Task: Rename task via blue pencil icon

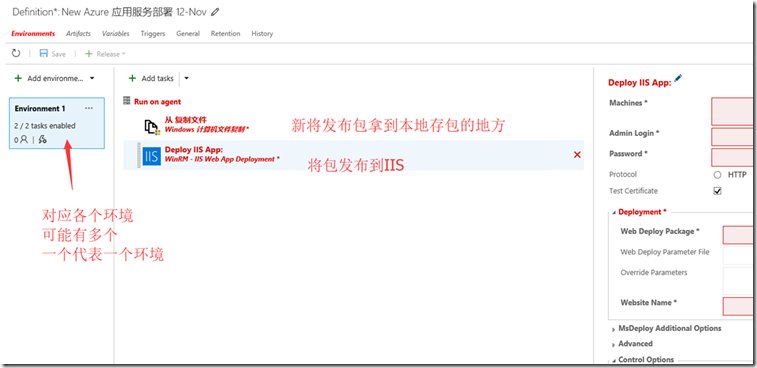Action: [678, 78]
